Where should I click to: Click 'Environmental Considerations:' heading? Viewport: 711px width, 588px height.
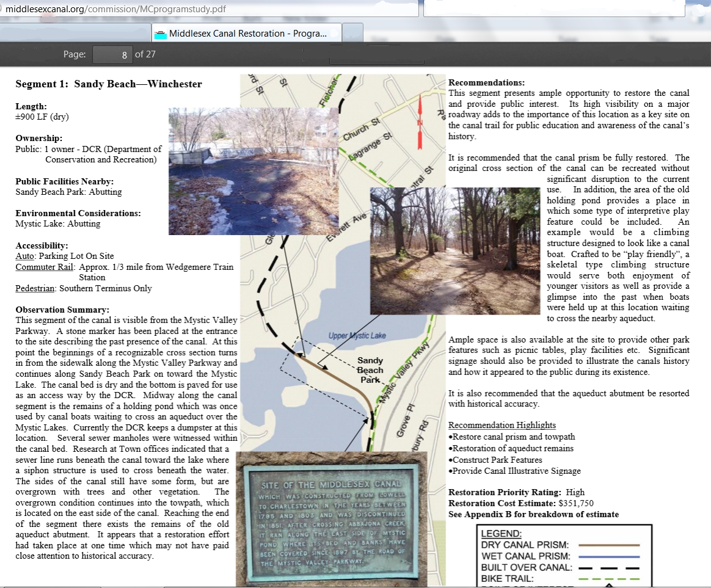pos(78,213)
